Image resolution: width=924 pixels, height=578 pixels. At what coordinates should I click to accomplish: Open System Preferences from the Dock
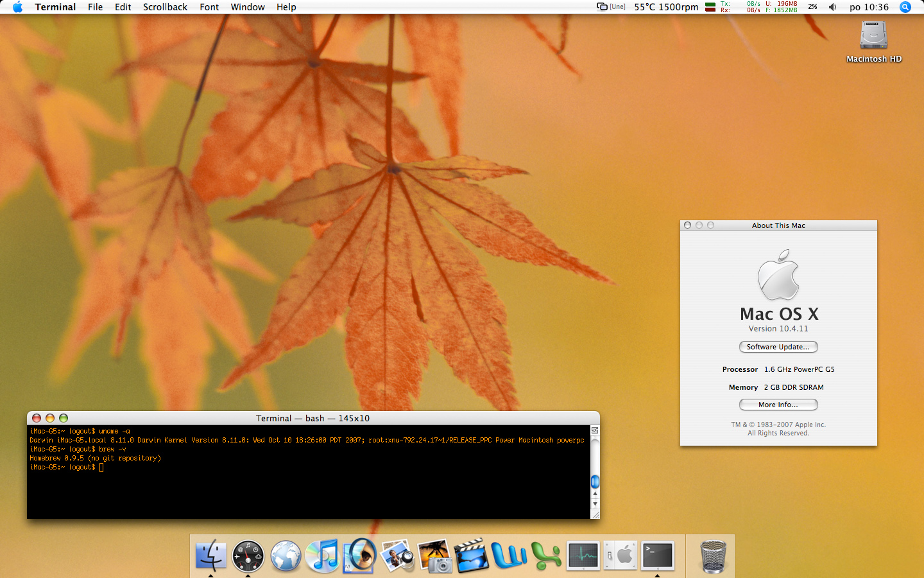pos(620,556)
